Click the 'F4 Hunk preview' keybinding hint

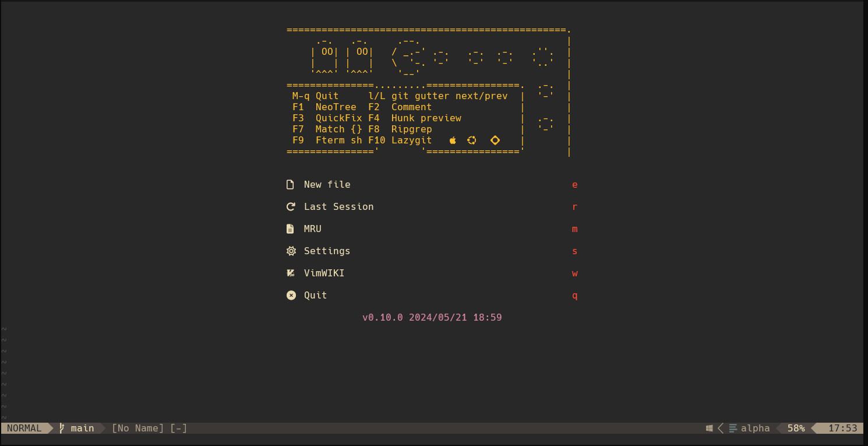(x=415, y=118)
